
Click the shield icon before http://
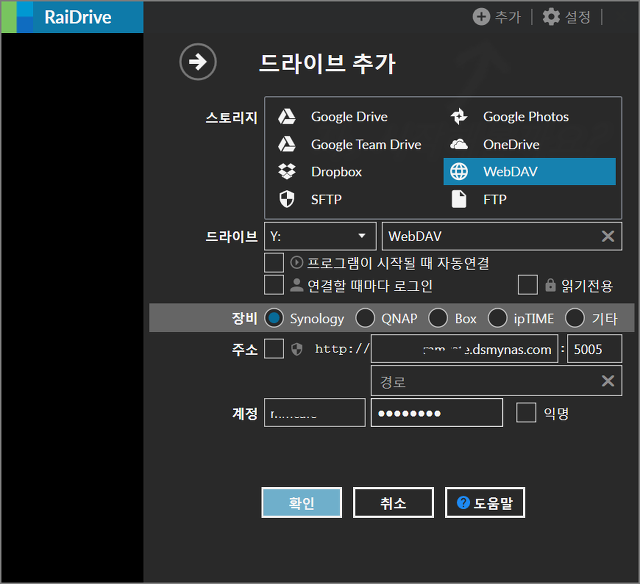click(297, 349)
